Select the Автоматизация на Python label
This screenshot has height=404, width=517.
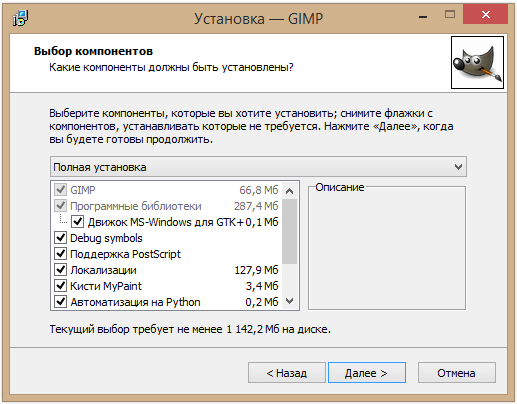(x=135, y=302)
